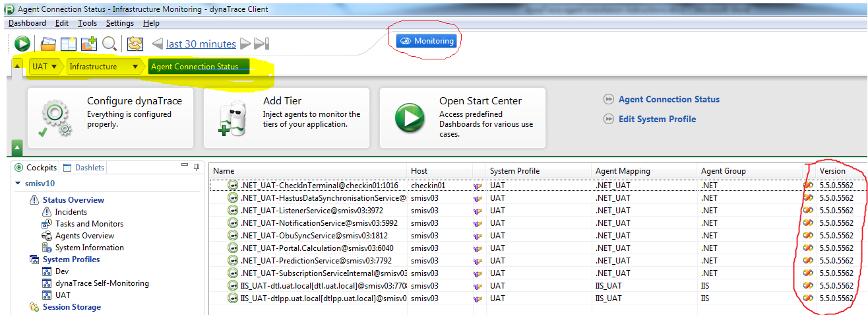Screen dimensions: 868x315
Task: Toggle the Monitoring mode button
Action: coord(427,41)
